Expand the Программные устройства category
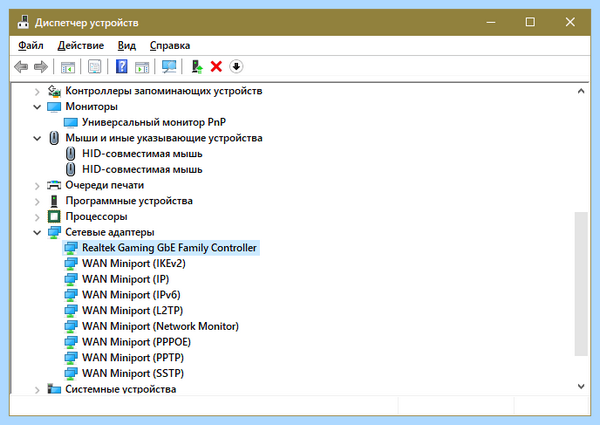600x425 pixels. pos(37,202)
